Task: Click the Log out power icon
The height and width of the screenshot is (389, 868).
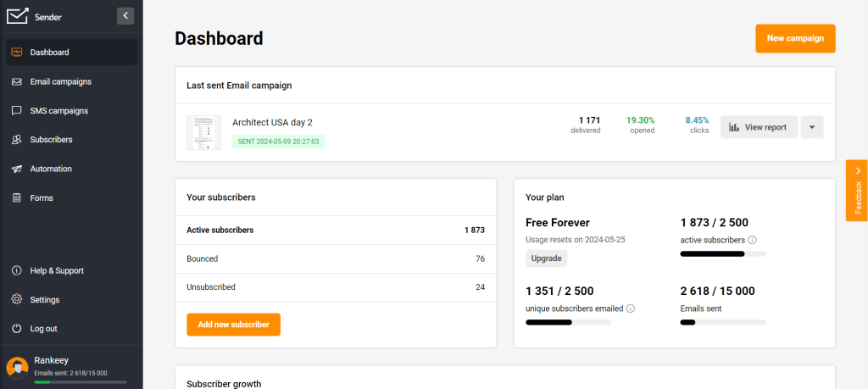Action: click(x=17, y=328)
